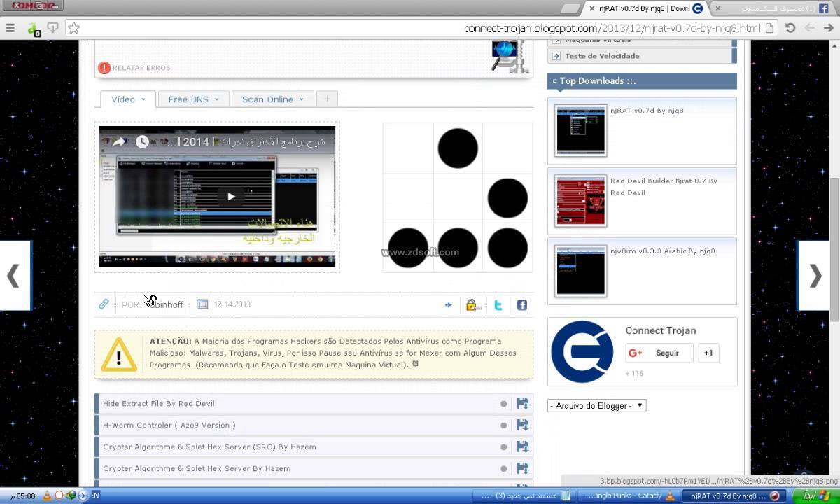This screenshot has width=840, height=504.
Task: Click the blue arrow share icon
Action: [x=449, y=305]
